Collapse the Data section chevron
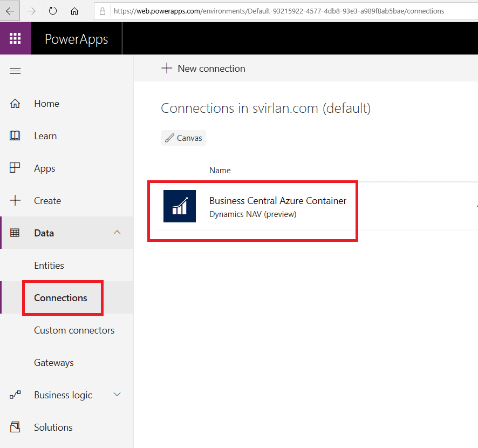478x448 pixels. click(x=117, y=233)
